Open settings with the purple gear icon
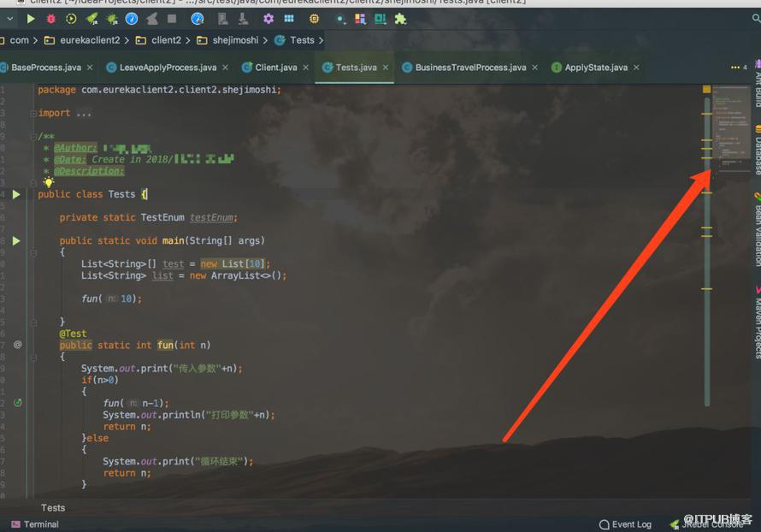 coord(268,19)
